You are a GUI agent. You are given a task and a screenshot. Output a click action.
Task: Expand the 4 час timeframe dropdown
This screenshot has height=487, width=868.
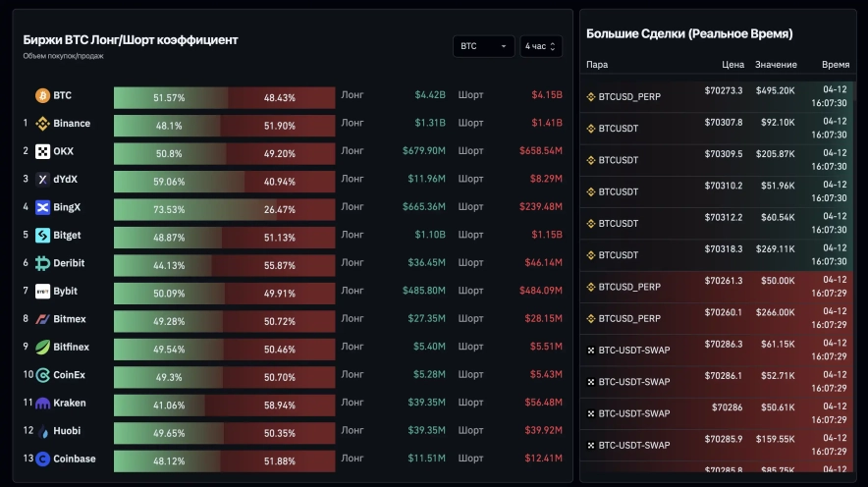pyautogui.click(x=541, y=46)
